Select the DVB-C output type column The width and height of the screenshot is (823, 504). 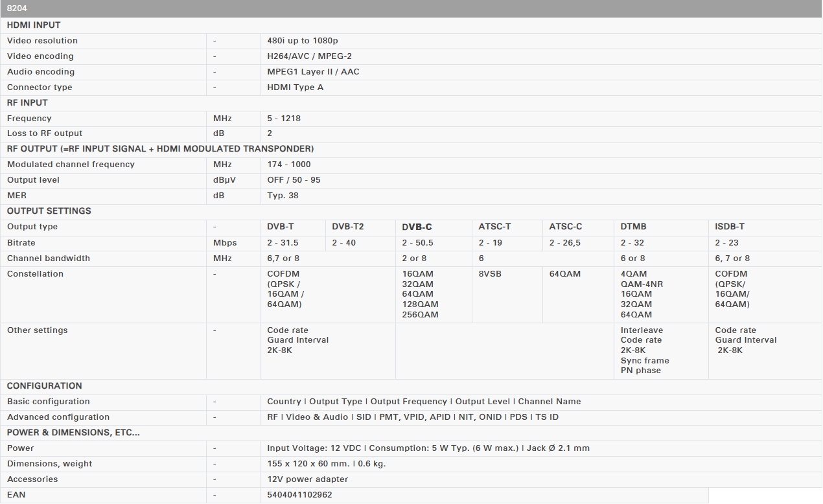(x=417, y=227)
